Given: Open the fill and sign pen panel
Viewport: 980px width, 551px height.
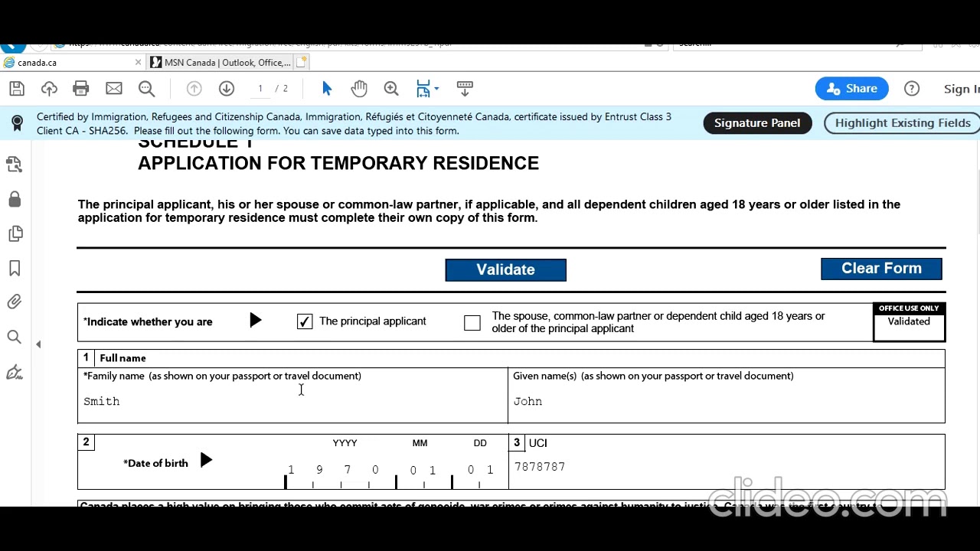Looking at the screenshot, I should click(14, 373).
